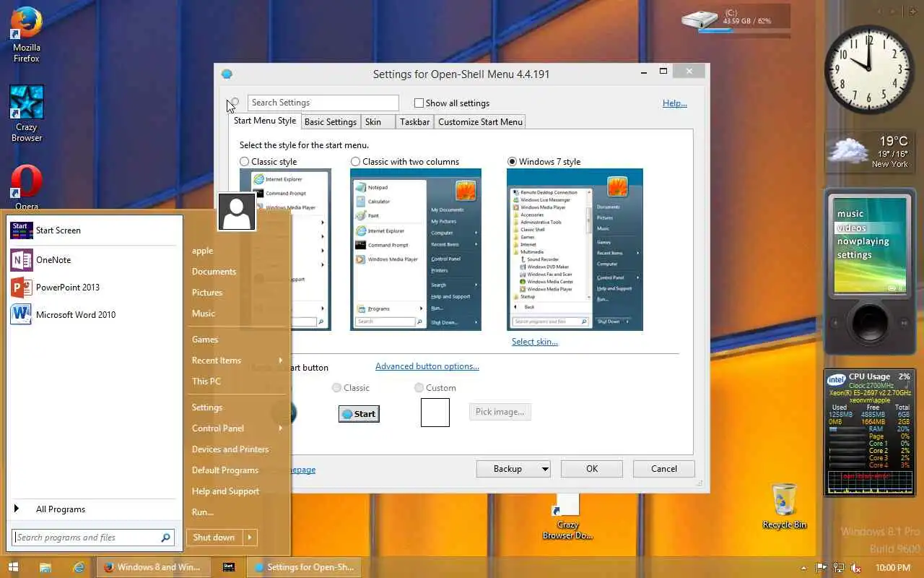Image resolution: width=924 pixels, height=578 pixels.
Task: Open Recycle Bin on the desktop
Action: [x=784, y=506]
